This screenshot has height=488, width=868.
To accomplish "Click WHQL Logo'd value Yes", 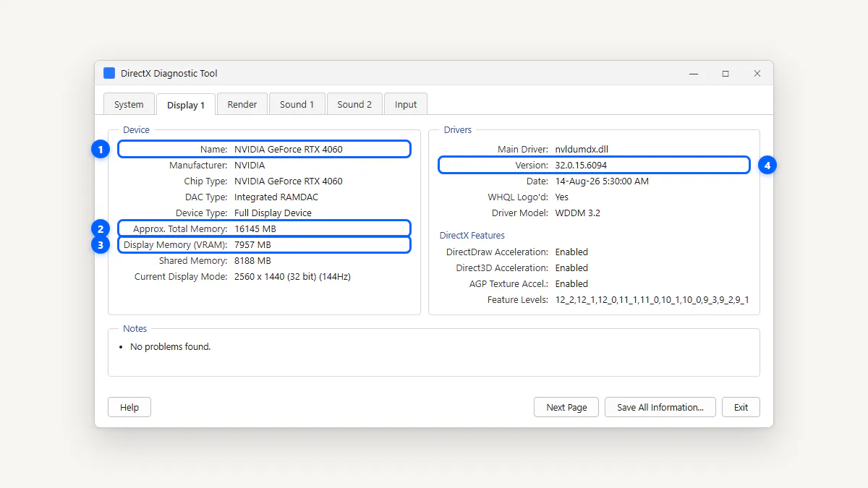I will tap(562, 197).
